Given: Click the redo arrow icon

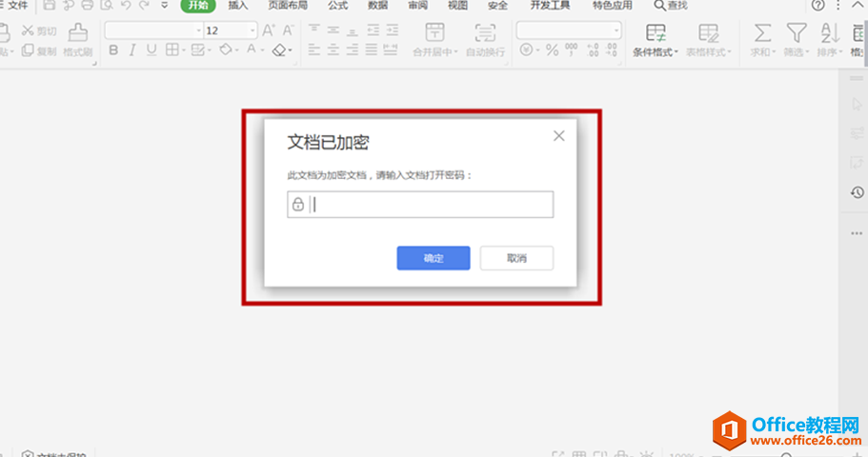Looking at the screenshot, I should (145, 6).
